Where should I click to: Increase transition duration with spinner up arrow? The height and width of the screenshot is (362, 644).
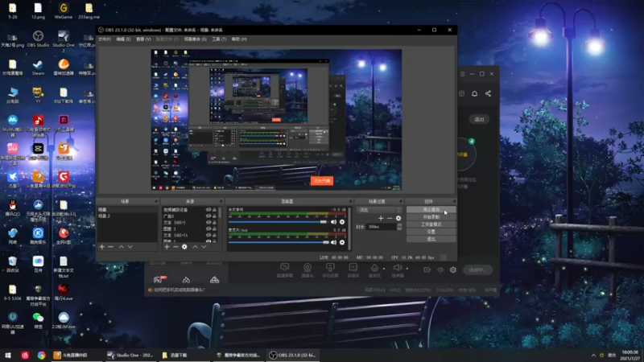399,225
